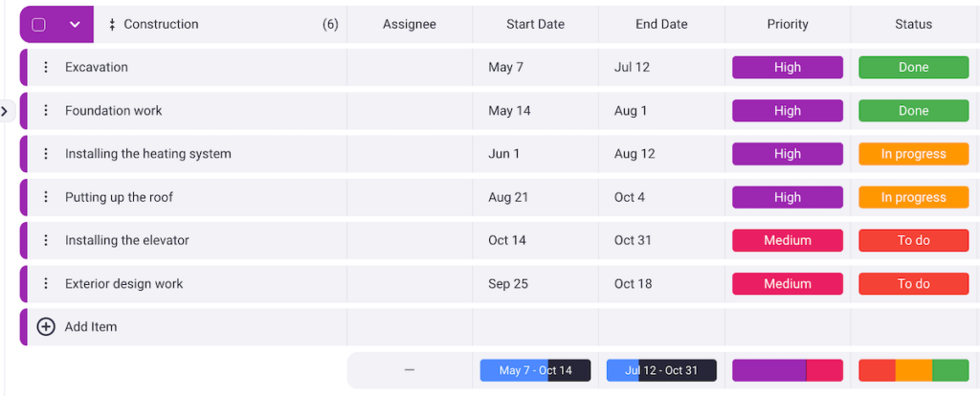
Task: Click the sort arrows icon beside Construction
Action: tap(112, 25)
